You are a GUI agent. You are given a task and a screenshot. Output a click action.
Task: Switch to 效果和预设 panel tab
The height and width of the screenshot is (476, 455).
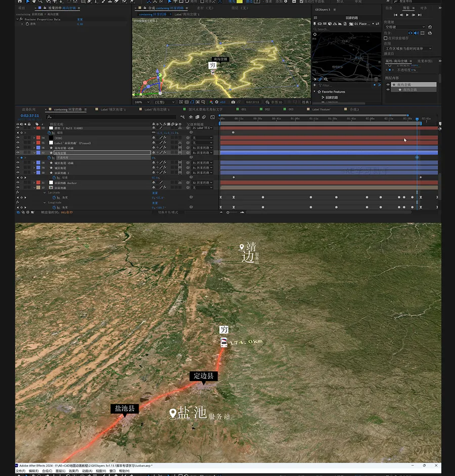[425, 61]
